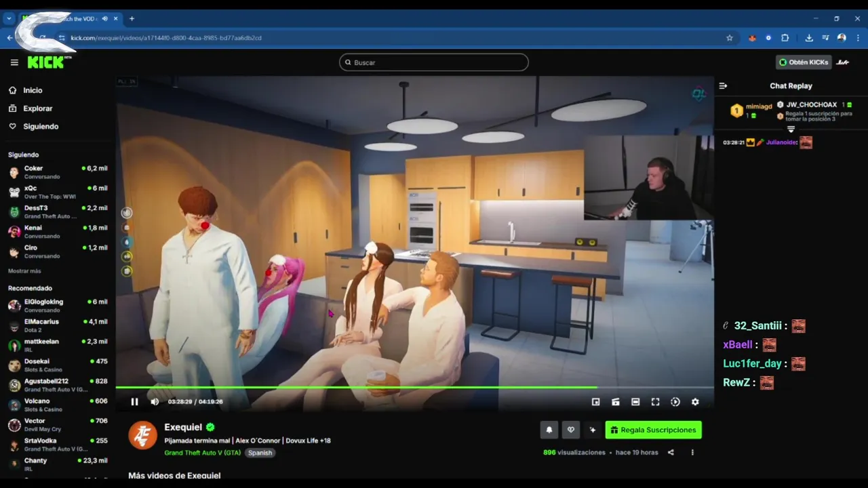Viewport: 868px width, 488px height.
Task: Click the green KICK logo
Action: click(x=47, y=62)
